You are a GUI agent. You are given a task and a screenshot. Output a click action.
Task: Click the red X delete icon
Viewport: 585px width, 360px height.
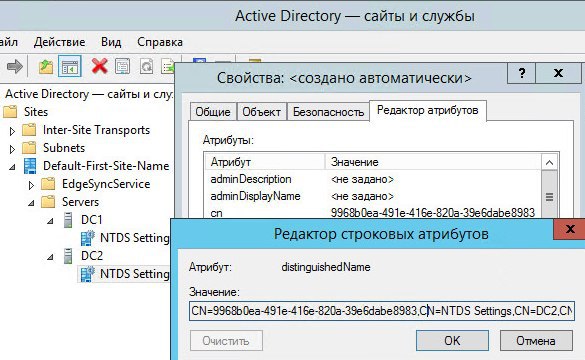point(100,66)
